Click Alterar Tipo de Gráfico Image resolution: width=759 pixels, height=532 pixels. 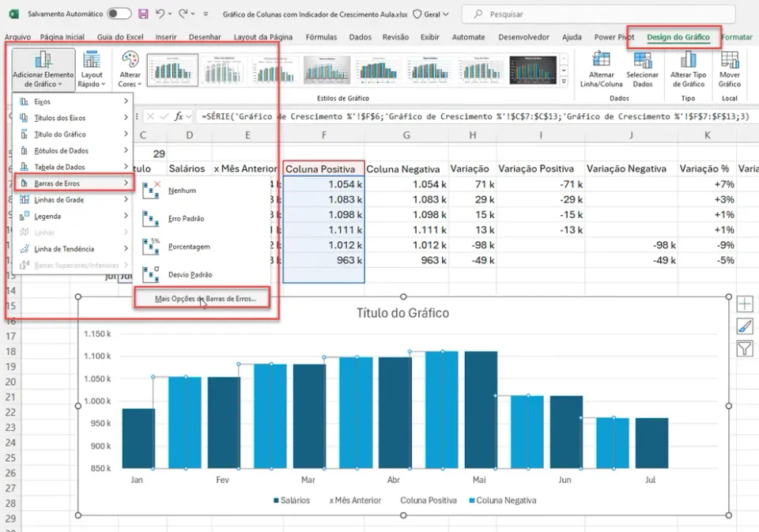[688, 70]
